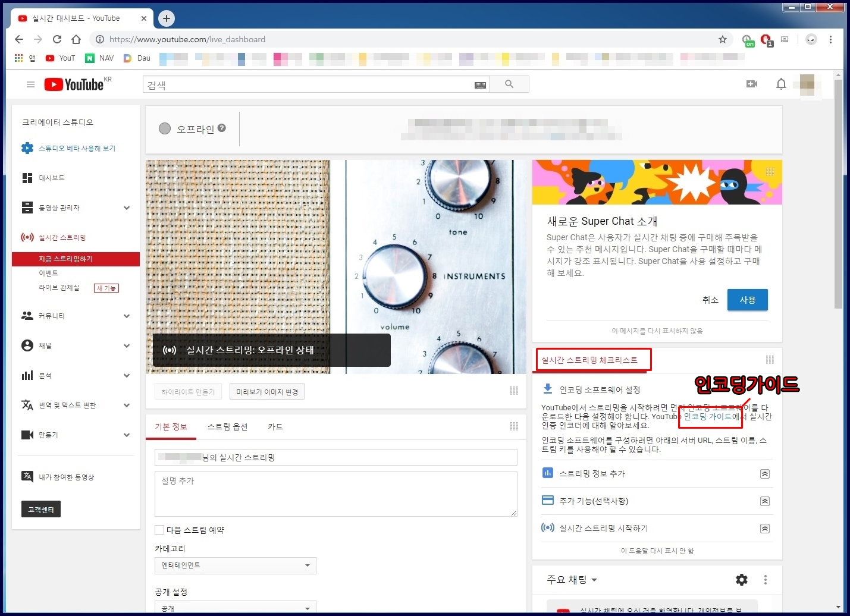Switch to the 기본 정보 tab
850x616 pixels.
[x=171, y=426]
